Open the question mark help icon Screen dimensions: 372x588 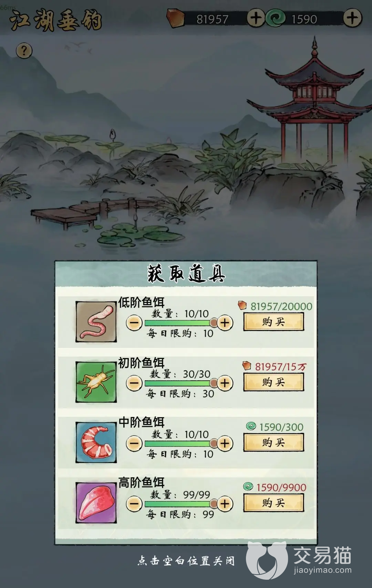[x=24, y=51]
